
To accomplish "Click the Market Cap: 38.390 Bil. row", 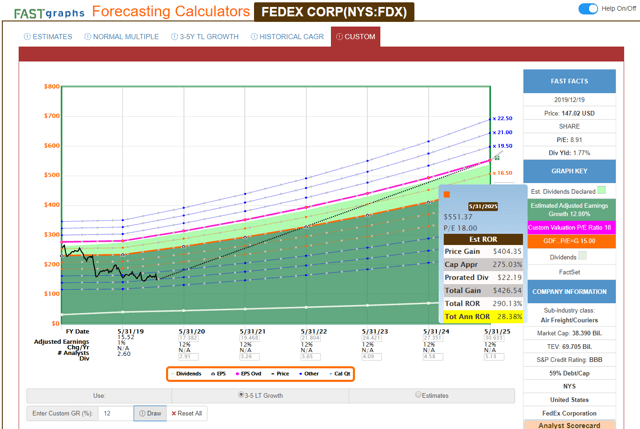I will pyautogui.click(x=569, y=333).
